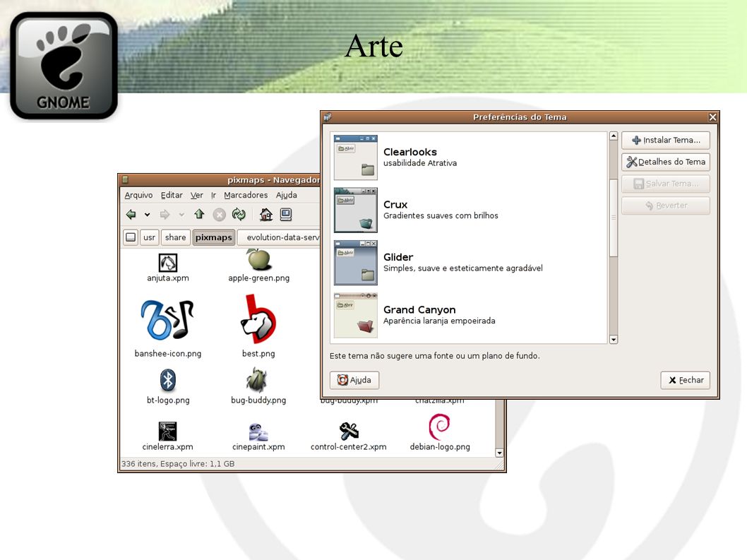
Task: Select the Crux theme thumbnail
Action: click(355, 210)
